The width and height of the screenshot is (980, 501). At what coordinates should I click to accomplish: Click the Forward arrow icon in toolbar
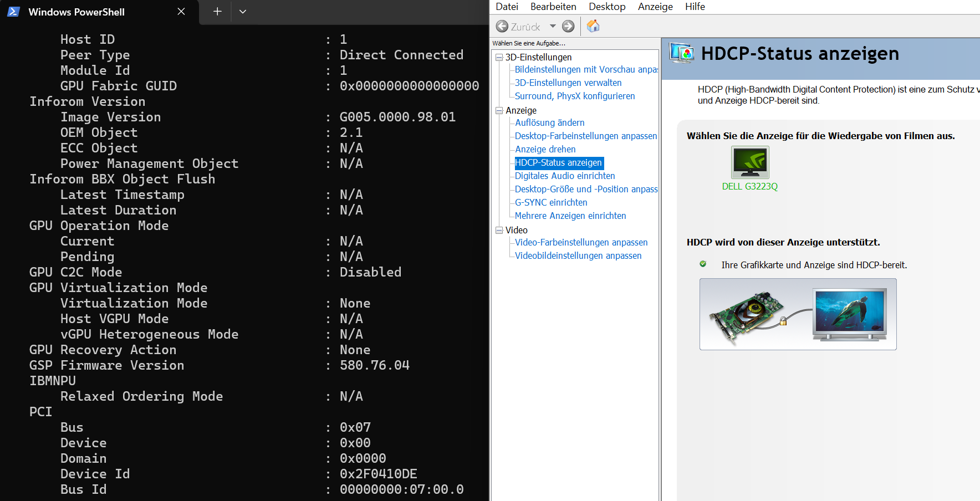[x=568, y=27]
